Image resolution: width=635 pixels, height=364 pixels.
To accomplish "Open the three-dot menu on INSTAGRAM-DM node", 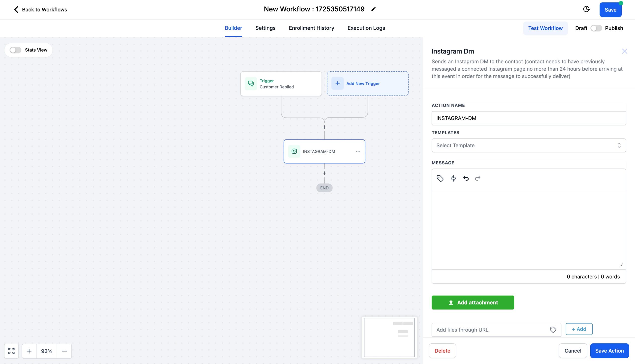I will (358, 151).
